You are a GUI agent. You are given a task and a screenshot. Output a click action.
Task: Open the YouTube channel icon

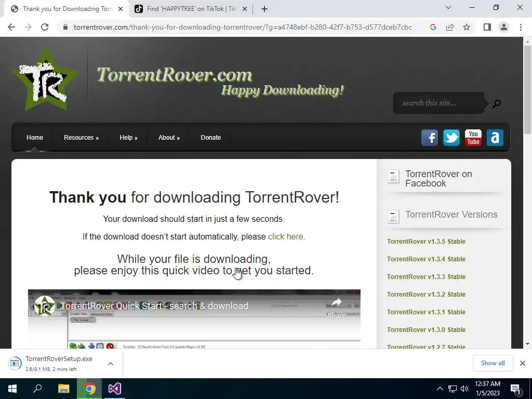coord(473,138)
